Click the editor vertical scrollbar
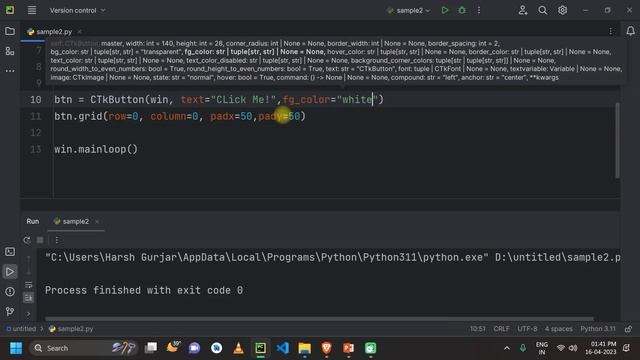This screenshot has width=640, height=360. (x=617, y=140)
